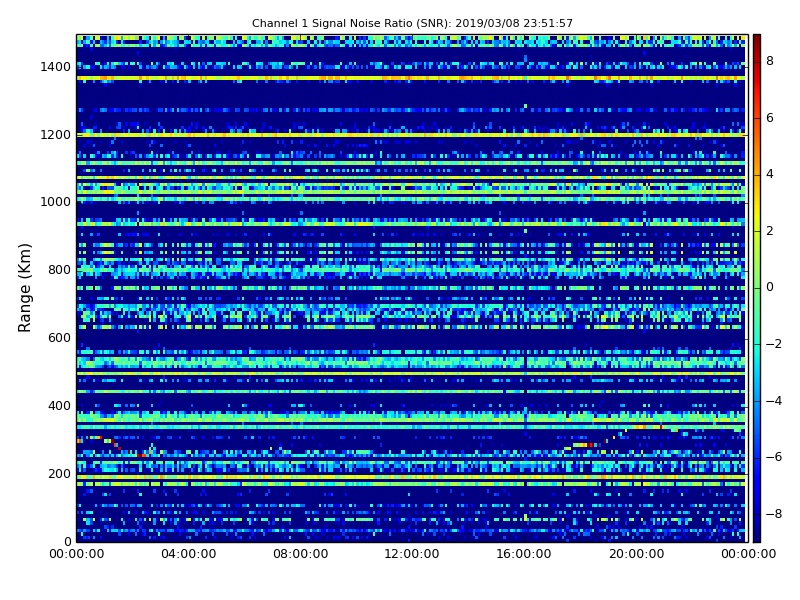Click the colorbar value 6 label
The width and height of the screenshot is (800, 600).
770,118
